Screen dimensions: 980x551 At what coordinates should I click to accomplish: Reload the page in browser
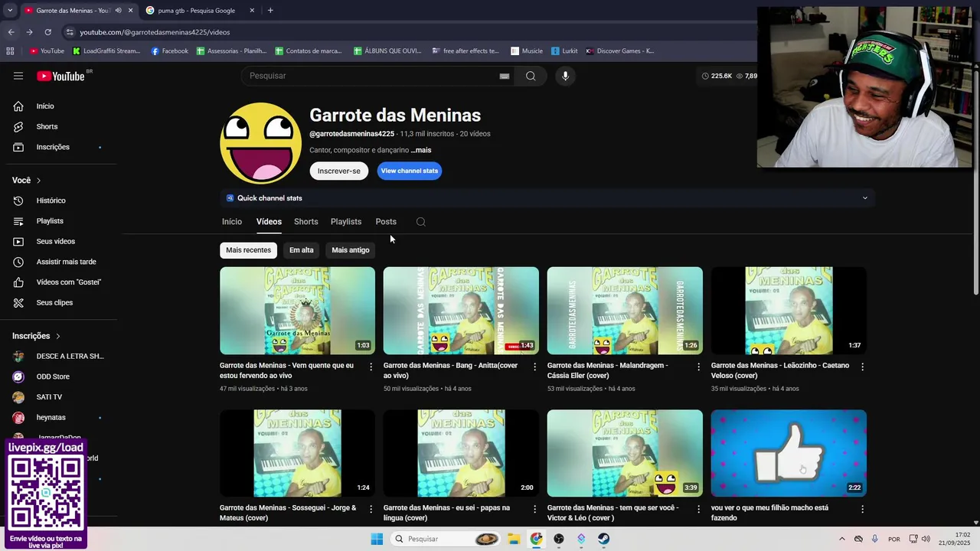click(x=47, y=32)
